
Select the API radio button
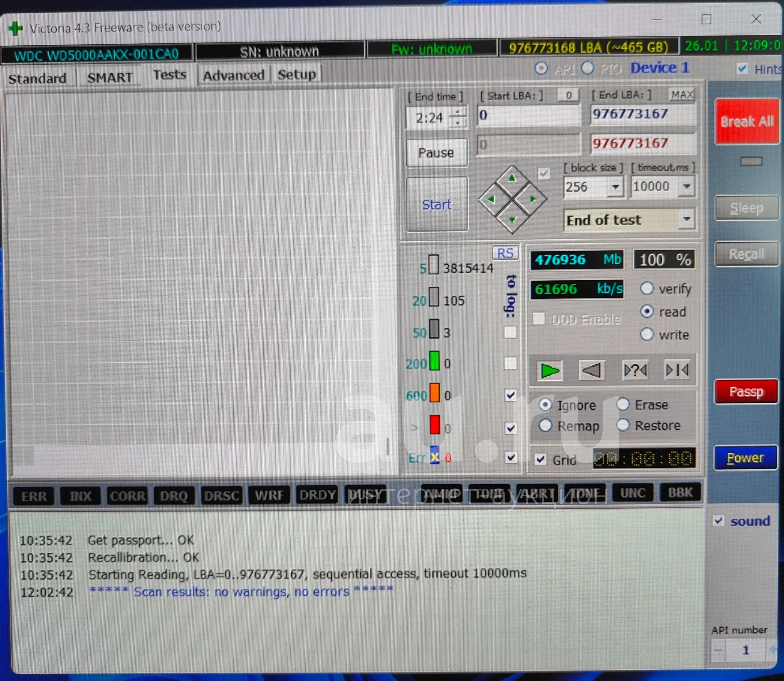[541, 69]
